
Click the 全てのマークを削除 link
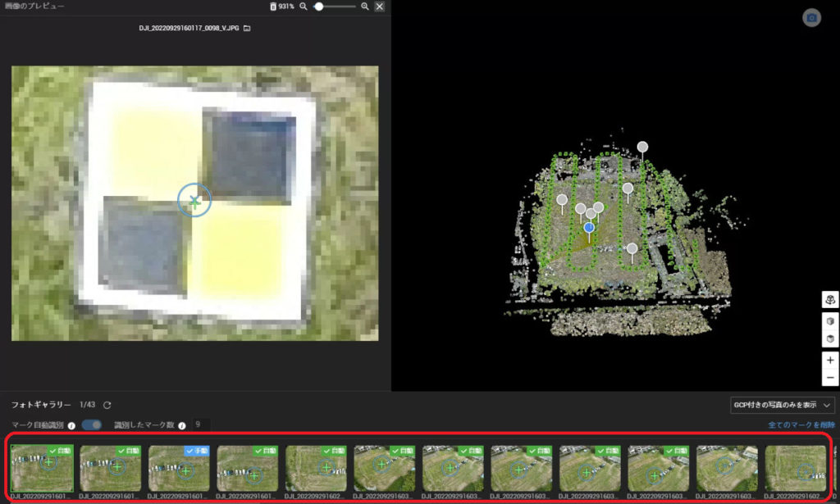click(802, 425)
